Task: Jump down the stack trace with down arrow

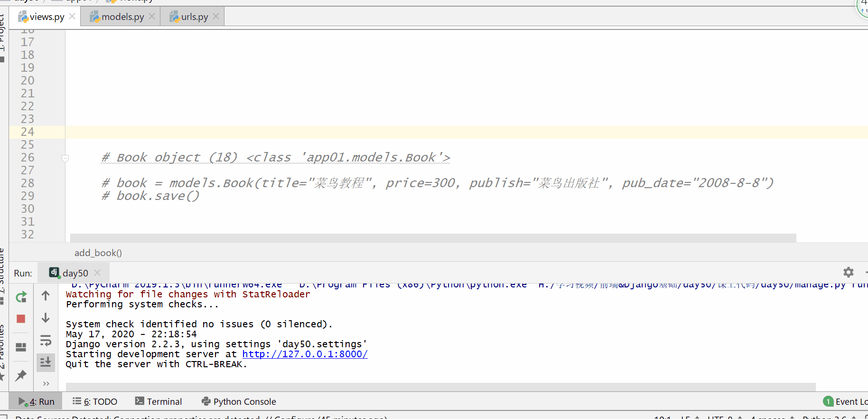Action: (46, 318)
